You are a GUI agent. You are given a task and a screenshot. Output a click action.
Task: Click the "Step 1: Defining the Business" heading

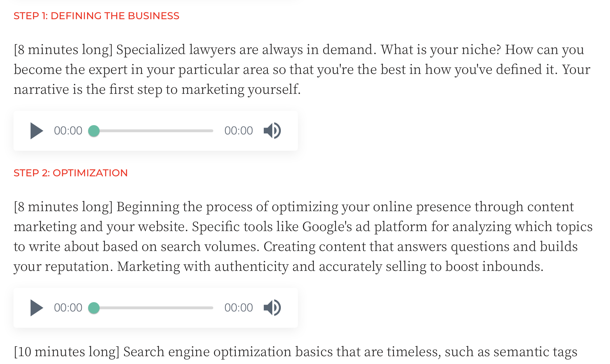pos(96,16)
